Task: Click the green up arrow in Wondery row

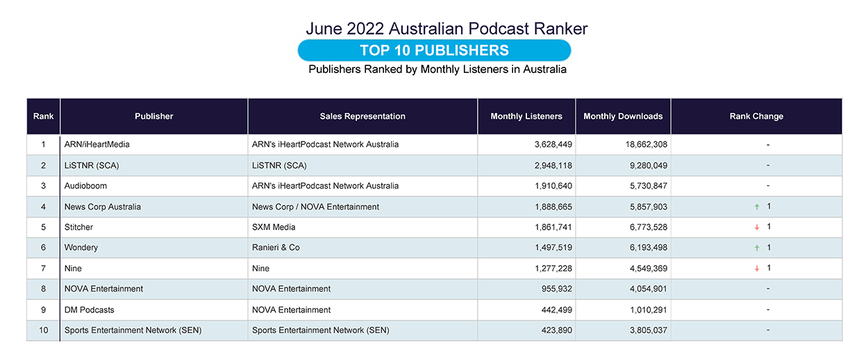Action: tap(757, 248)
